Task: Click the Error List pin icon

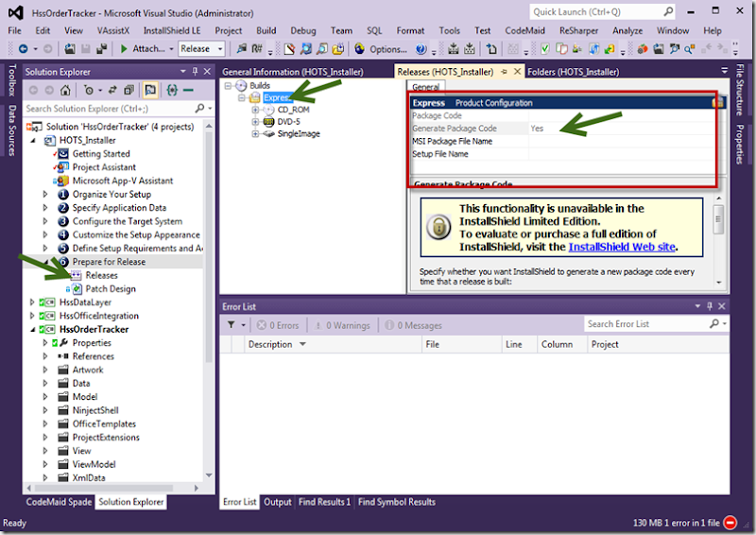Action: click(710, 306)
